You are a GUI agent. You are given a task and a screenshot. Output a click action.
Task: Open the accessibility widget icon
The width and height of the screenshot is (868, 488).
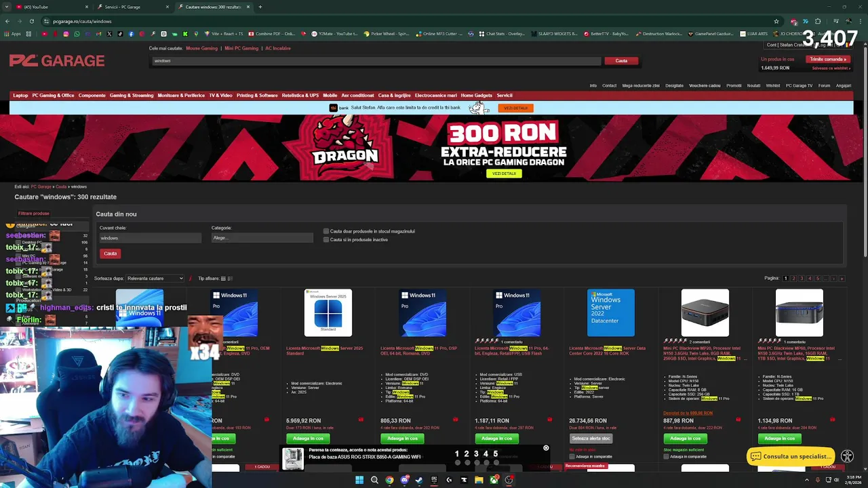(x=847, y=456)
